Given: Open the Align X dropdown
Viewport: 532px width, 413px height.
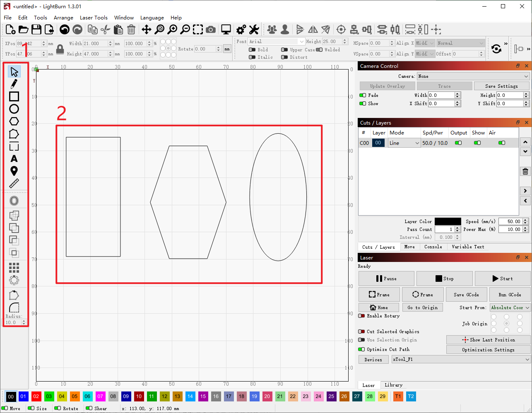Looking at the screenshot, I should point(425,43).
